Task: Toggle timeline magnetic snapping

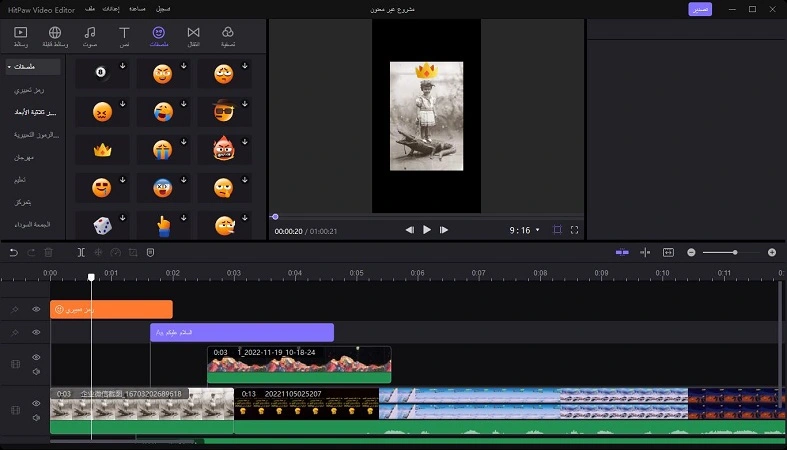Action: click(622, 252)
